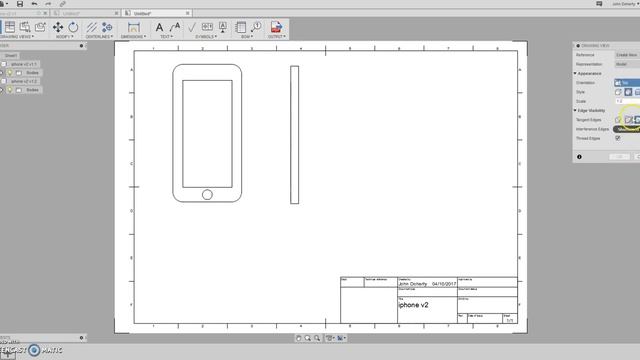Open the File menu icon dropdown
640x360 pixels.
[x=4, y=4]
